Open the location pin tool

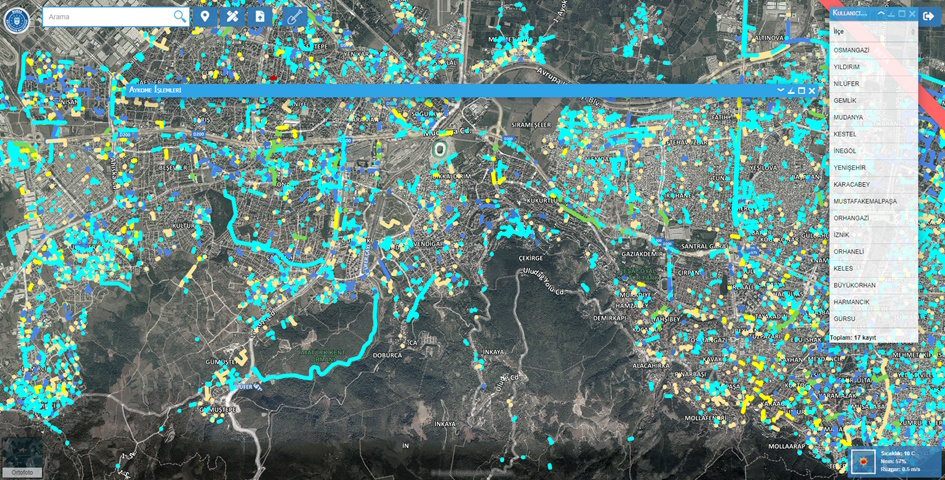point(205,17)
